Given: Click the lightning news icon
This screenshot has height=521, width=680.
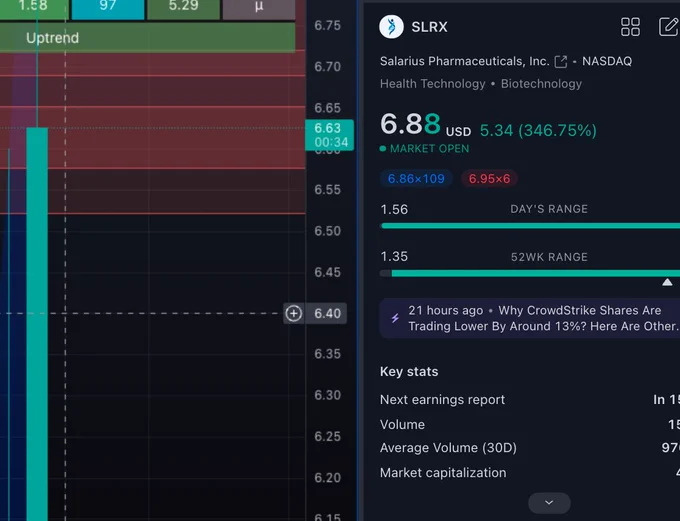Looking at the screenshot, I should (x=395, y=318).
